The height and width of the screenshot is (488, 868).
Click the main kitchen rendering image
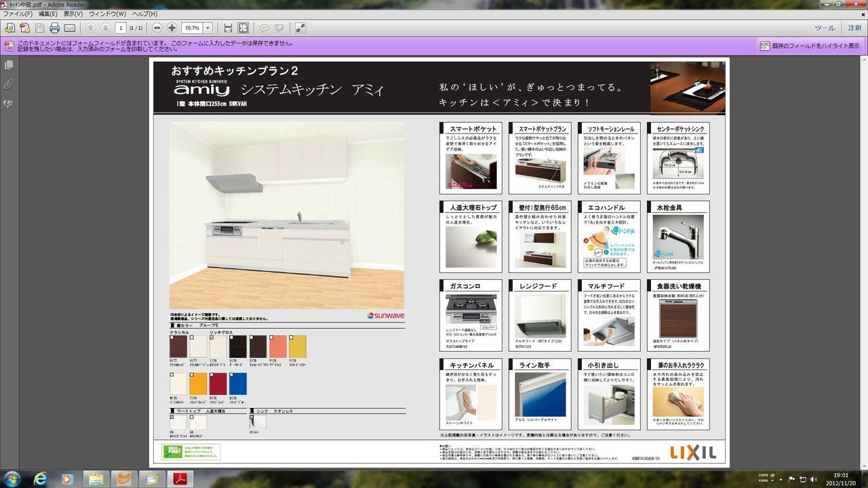287,215
